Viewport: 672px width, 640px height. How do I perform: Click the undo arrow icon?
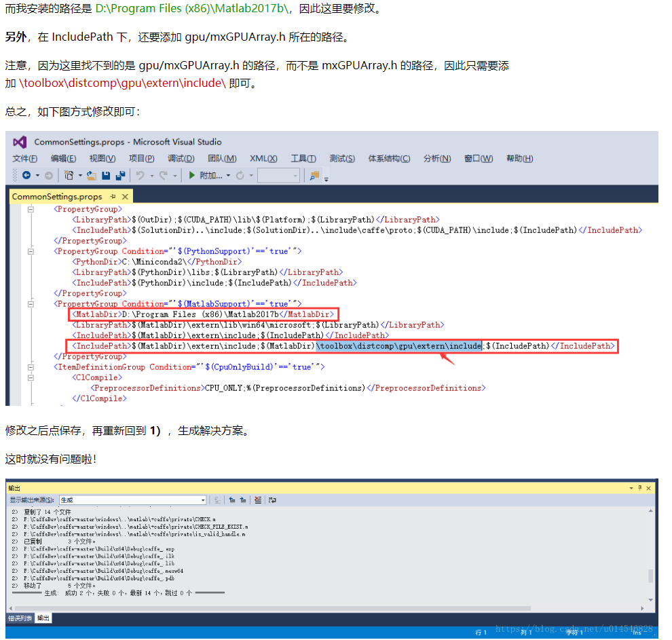140,176
